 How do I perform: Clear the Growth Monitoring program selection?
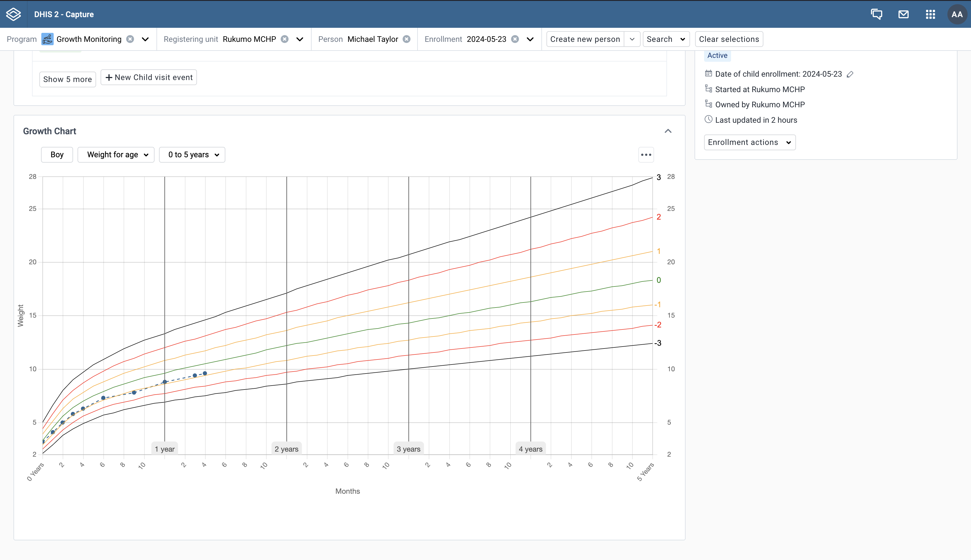coord(130,39)
